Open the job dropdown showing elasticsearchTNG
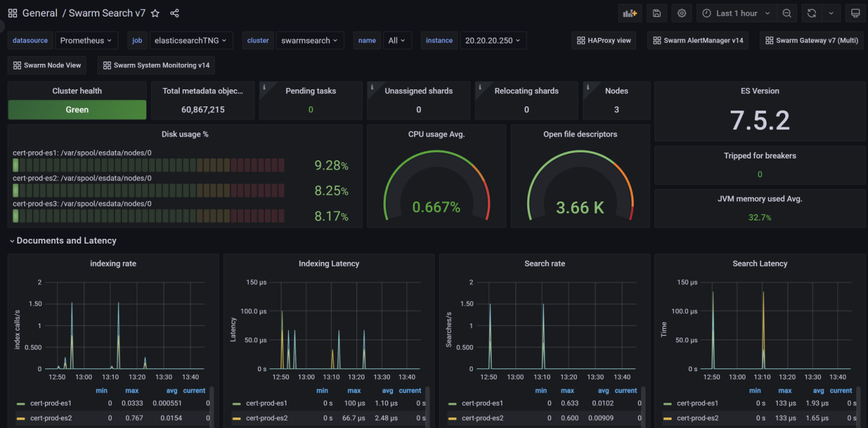Viewport: 868px width, 428px height. 191,41
